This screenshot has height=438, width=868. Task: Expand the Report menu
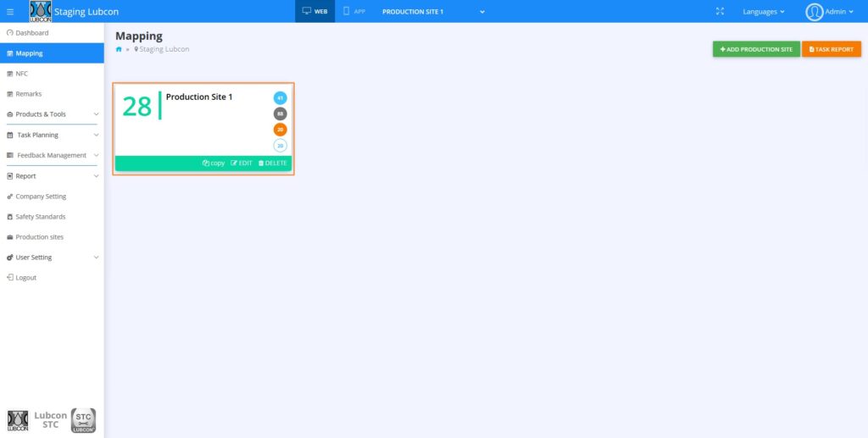(52, 176)
